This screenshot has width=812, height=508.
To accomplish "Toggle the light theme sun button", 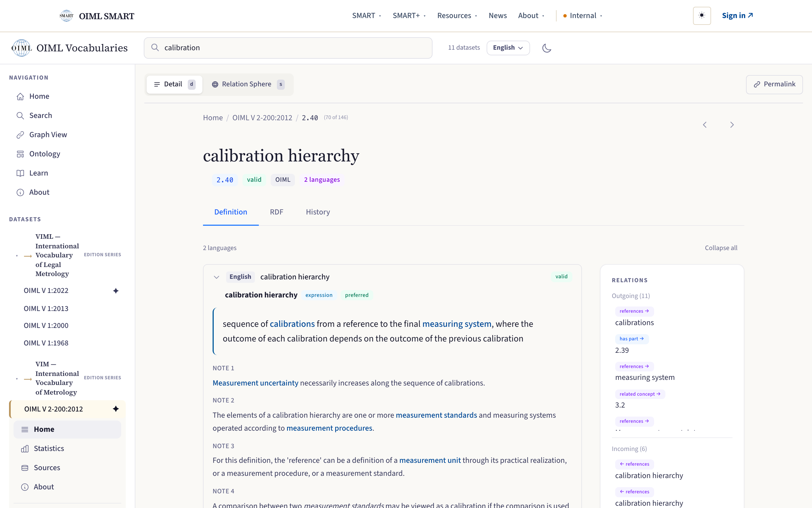I will pos(701,16).
